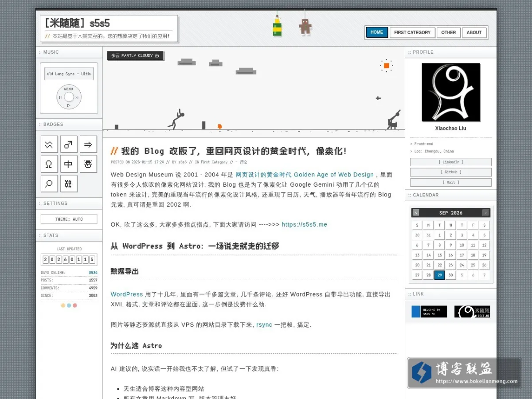This screenshot has height=399, width=532.
Task: Click the pixel stick figure runner
Action: 176,119
